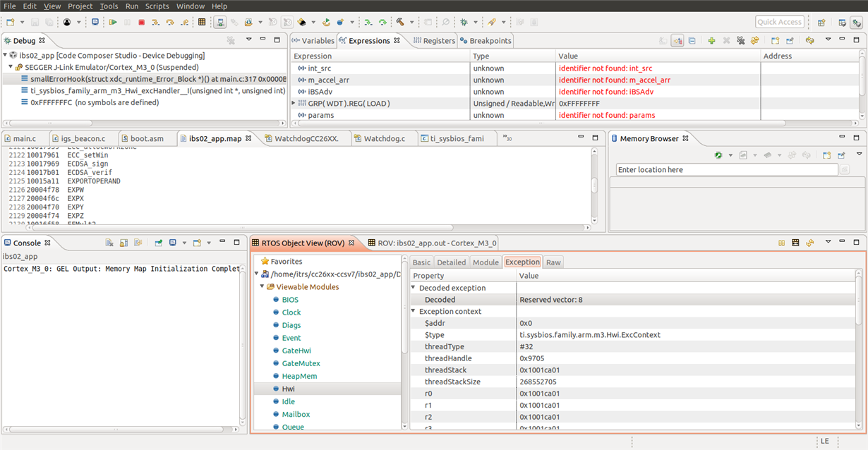Expand the GRP(WDT).REG(LOAD) expression row

coord(294,103)
